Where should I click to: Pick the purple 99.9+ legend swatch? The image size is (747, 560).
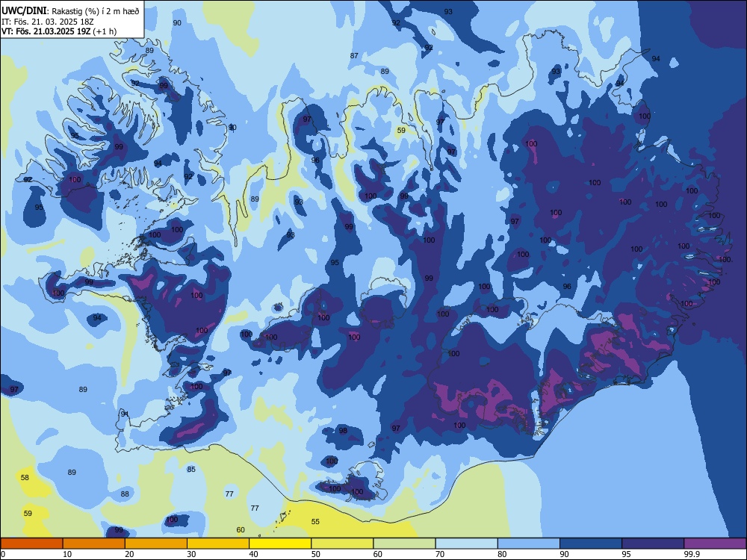coord(715,544)
